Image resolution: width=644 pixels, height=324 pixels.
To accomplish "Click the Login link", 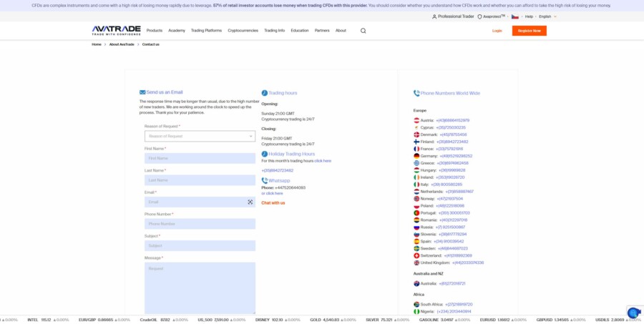I will point(497,31).
